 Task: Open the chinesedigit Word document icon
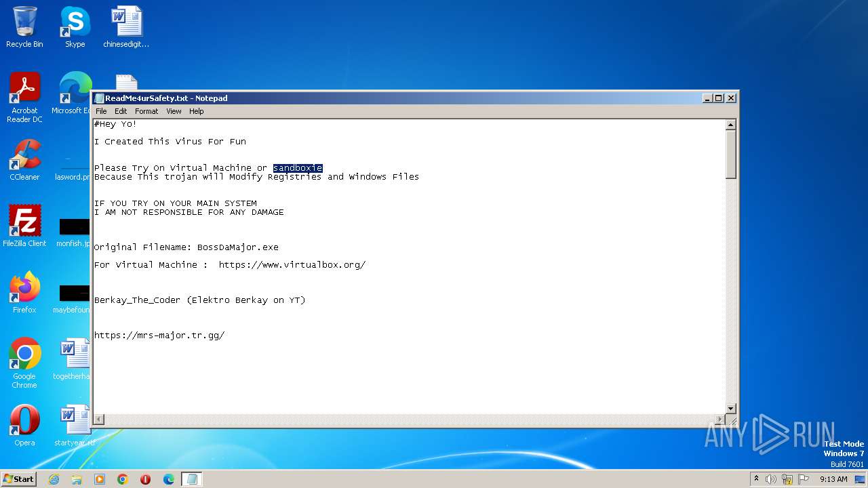coord(126,27)
